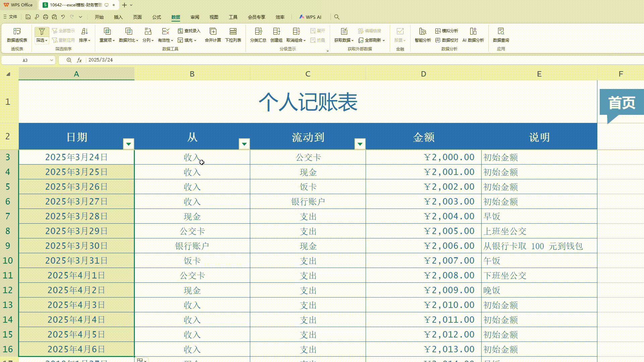This screenshot has height=362, width=644.
Task: Click the print preview icon
Action: point(54,17)
